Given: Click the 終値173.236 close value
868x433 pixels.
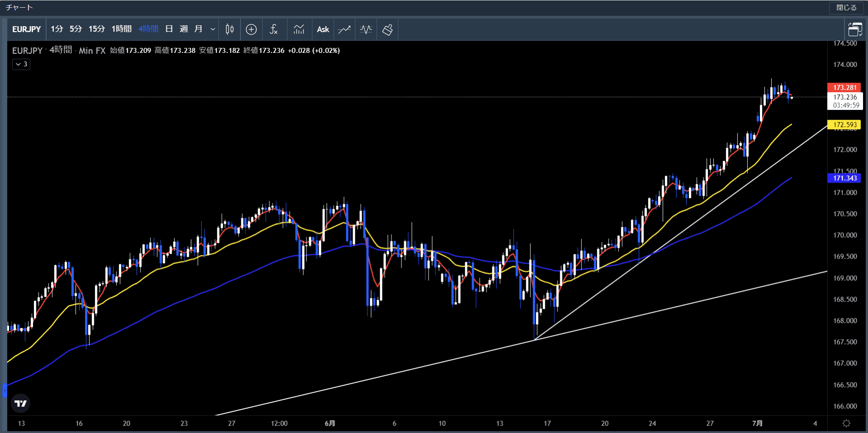Looking at the screenshot, I should pyautogui.click(x=264, y=51).
